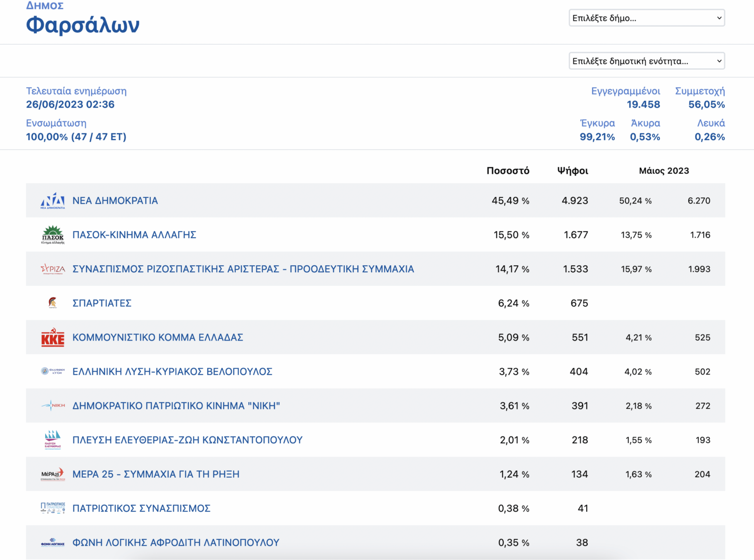Open the ΝΕΑ ΔΗΜΟΚΡΑΤΙΑ party link
This screenshot has height=560, width=754.
pos(115,200)
